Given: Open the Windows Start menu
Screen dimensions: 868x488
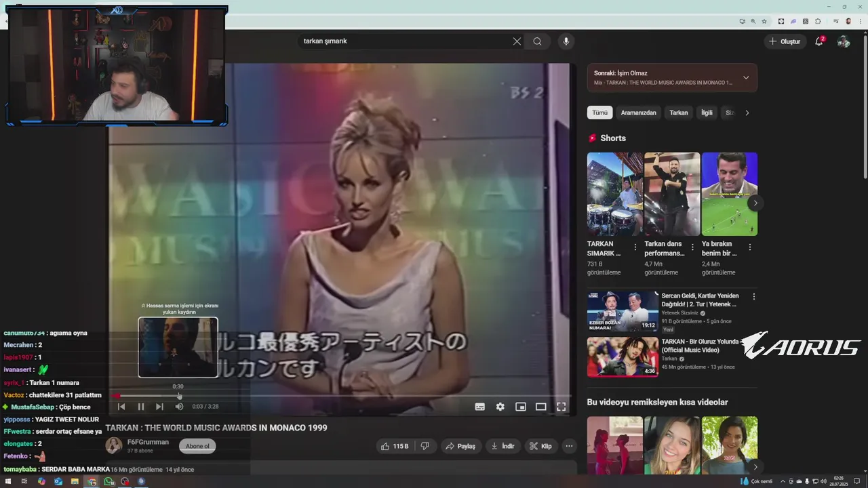Looking at the screenshot, I should (8, 482).
